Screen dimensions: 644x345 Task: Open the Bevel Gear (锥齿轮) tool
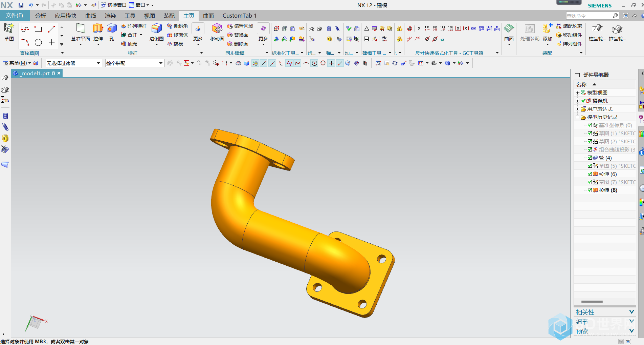[617, 32]
